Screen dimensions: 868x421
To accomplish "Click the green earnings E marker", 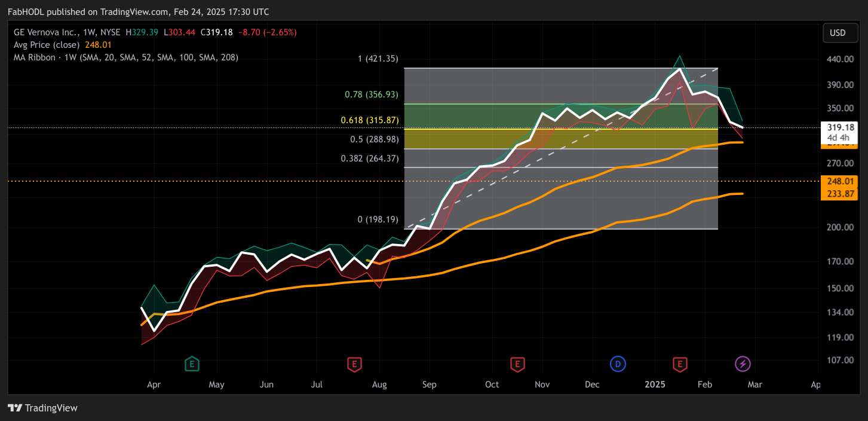I will coord(192,363).
